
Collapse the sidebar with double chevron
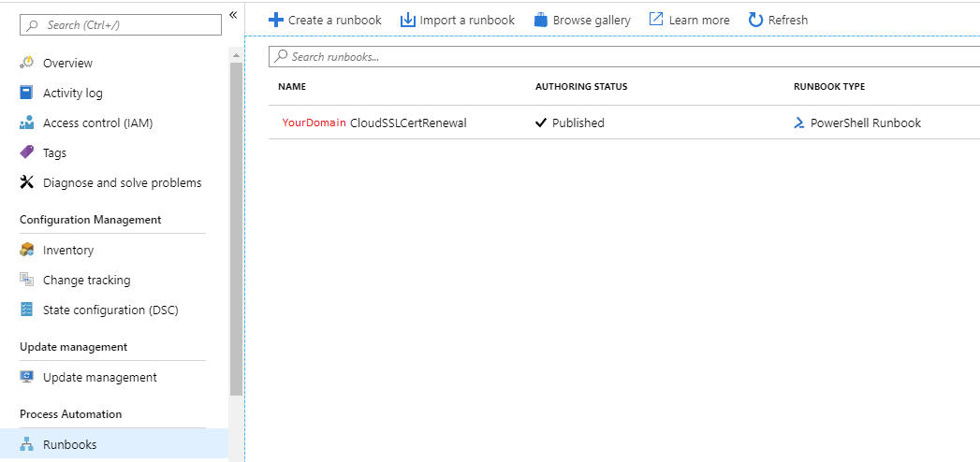pos(233,15)
